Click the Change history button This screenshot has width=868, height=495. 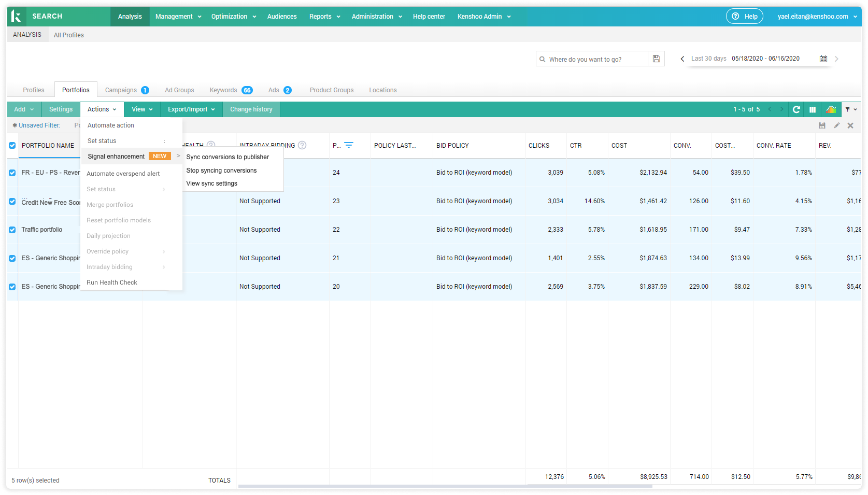(x=251, y=109)
